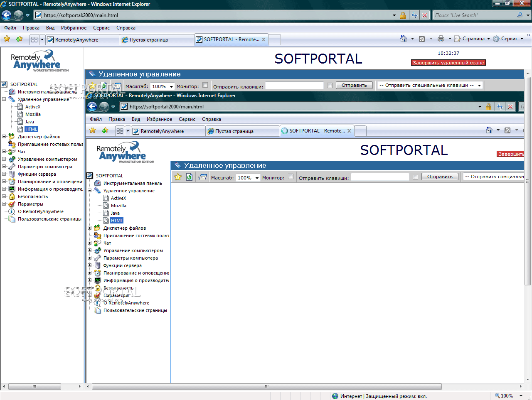
Task: Click the Feeds icon in the remote browser
Action: click(507, 130)
